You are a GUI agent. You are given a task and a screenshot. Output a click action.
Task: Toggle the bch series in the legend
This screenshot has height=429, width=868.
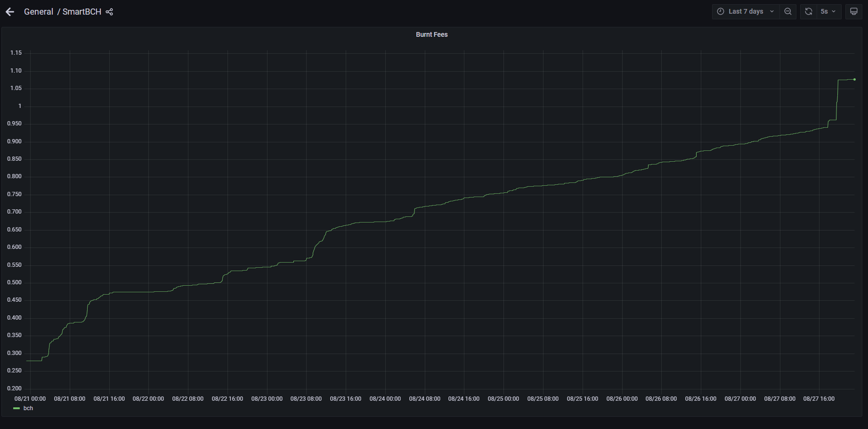[x=28, y=408]
